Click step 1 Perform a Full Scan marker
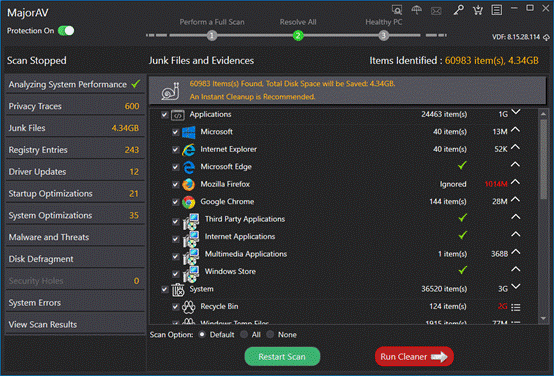 coord(212,35)
